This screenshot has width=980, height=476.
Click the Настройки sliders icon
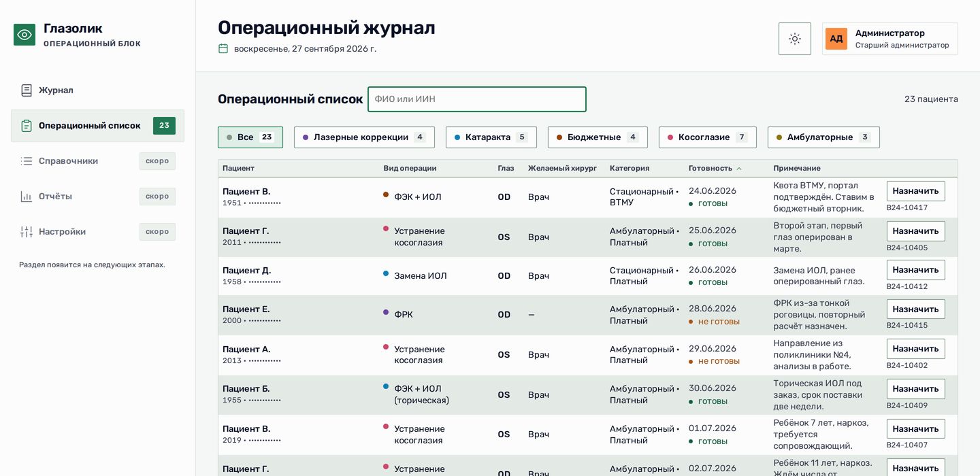point(27,232)
